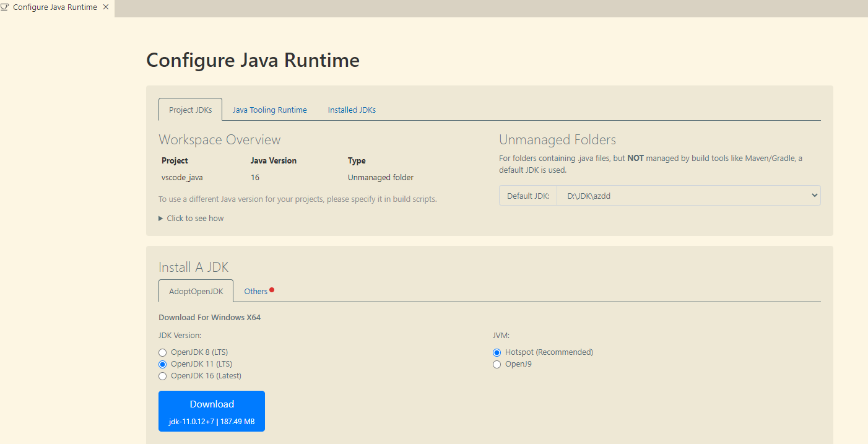Select the OpenJDK 8 (LTS) radio button
The width and height of the screenshot is (868, 444).
tap(163, 352)
